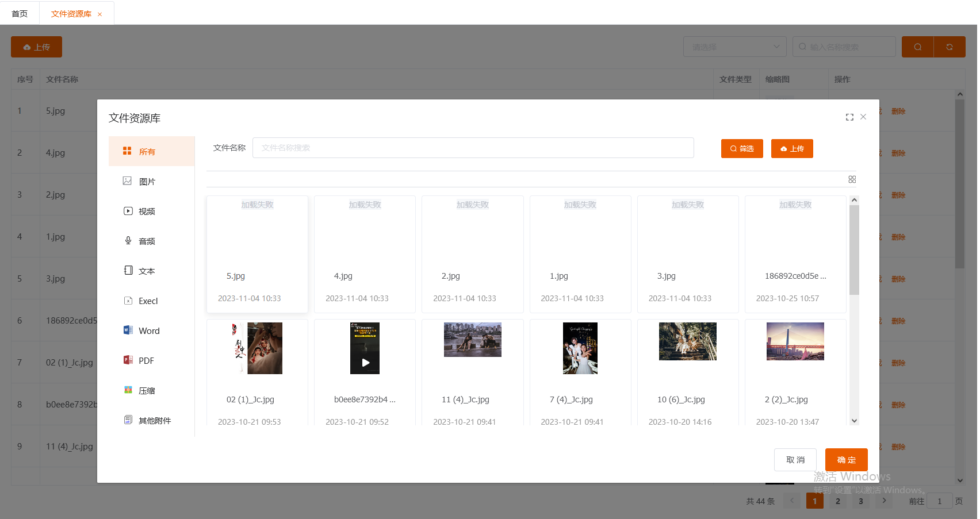Click the background page search icon button
Image resolution: width=980 pixels, height=519 pixels.
coord(918,47)
